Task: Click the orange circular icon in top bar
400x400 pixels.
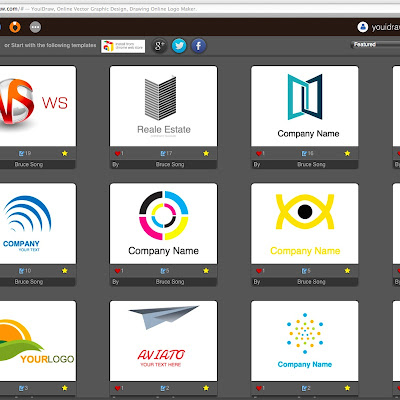Action: (15, 27)
